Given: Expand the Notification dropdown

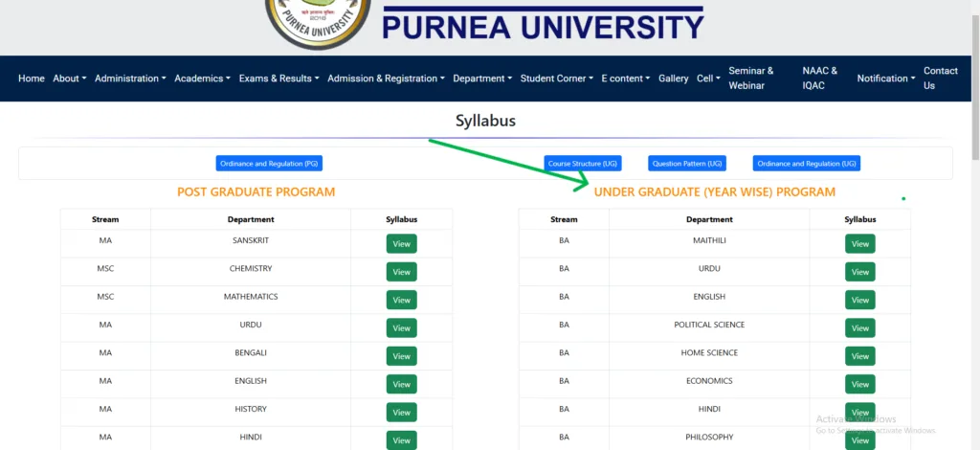Looking at the screenshot, I should point(886,79).
